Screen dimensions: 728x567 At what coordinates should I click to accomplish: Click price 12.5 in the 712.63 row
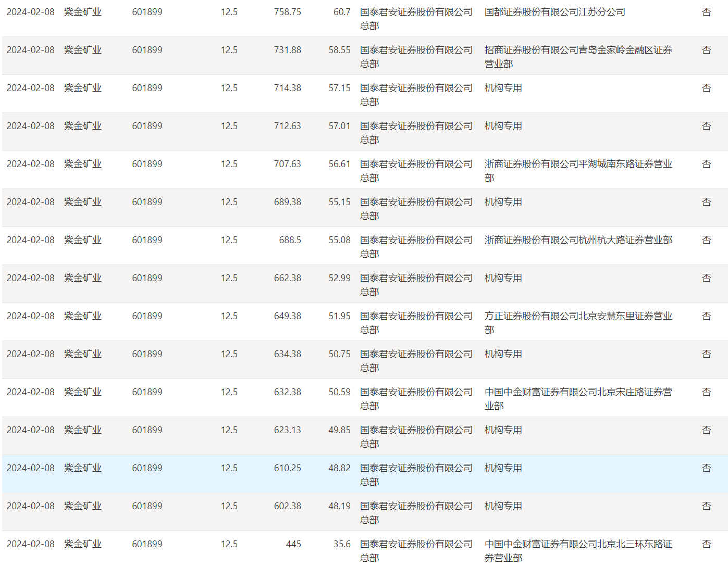[229, 126]
